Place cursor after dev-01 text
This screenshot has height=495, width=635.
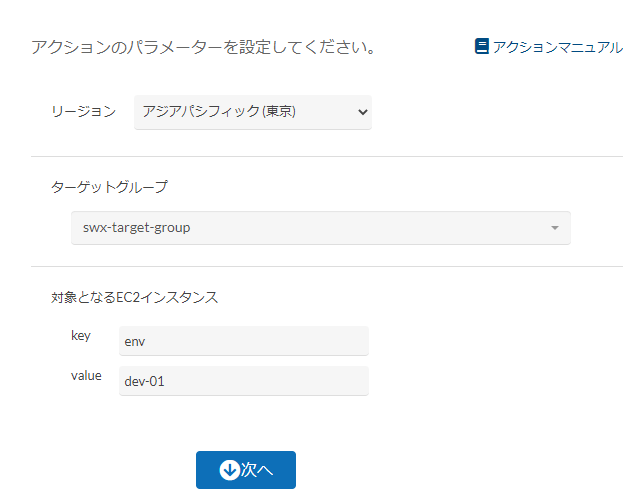coord(166,381)
